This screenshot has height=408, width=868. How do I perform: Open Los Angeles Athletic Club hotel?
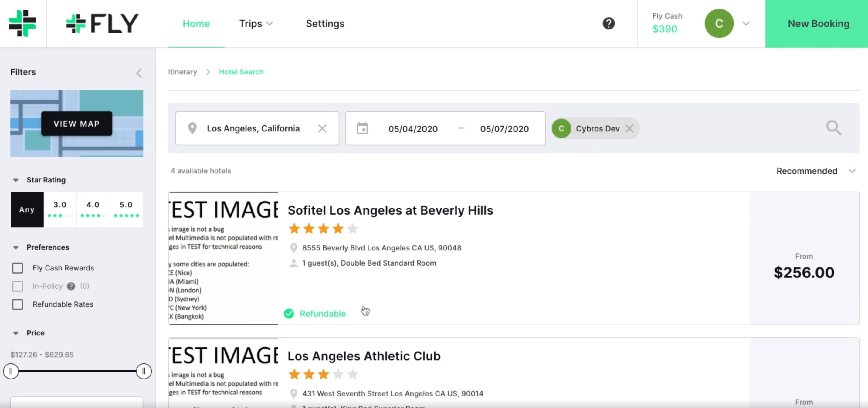364,356
